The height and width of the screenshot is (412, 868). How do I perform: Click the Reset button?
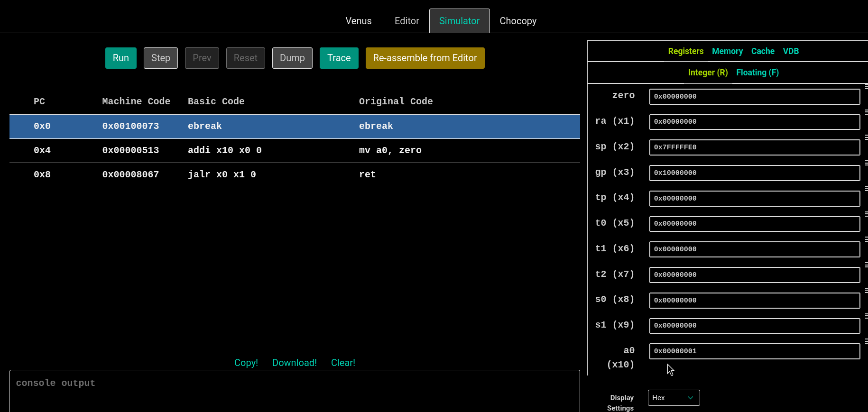coord(246,58)
